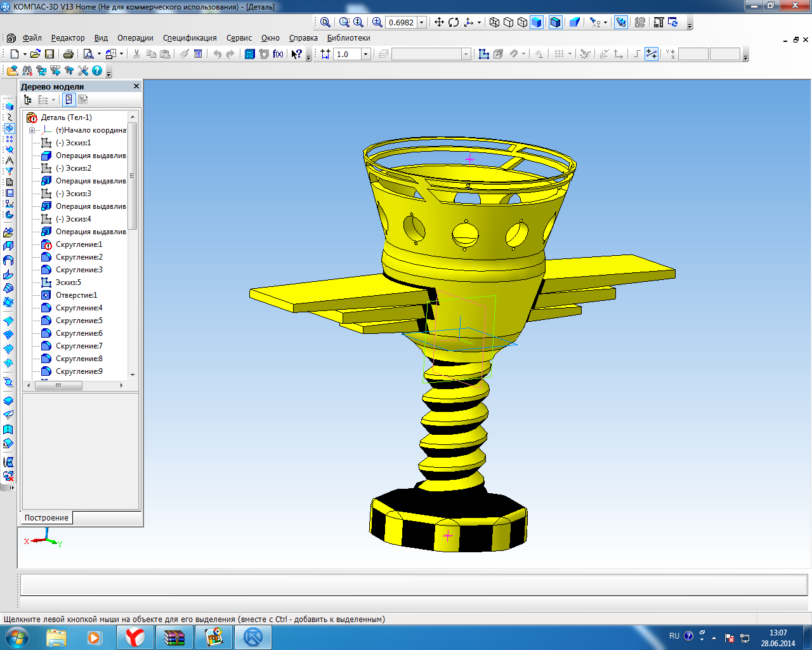The image size is (812, 650).
Task: Open the Сервис menu
Action: click(239, 38)
